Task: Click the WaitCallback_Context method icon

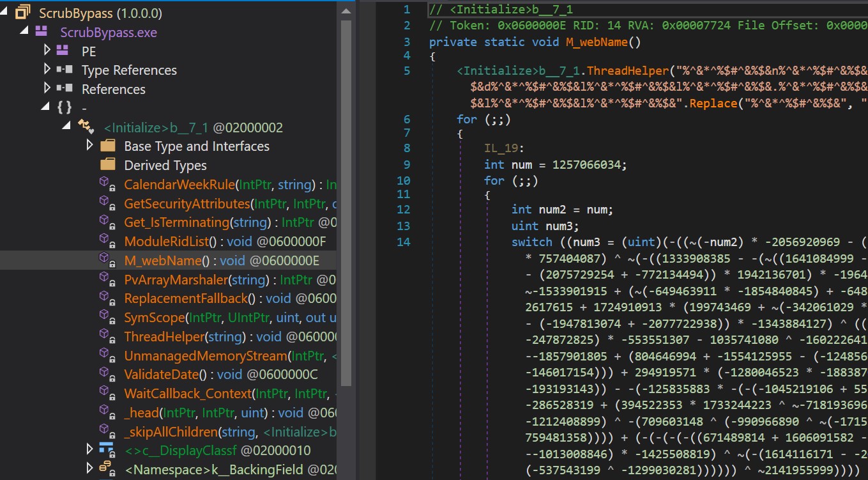Action: [x=107, y=393]
